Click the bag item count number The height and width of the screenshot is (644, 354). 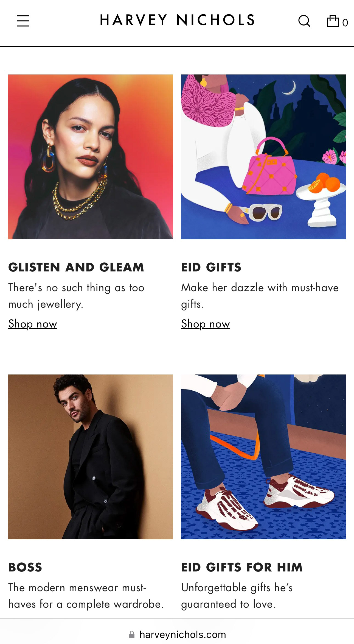point(345,23)
